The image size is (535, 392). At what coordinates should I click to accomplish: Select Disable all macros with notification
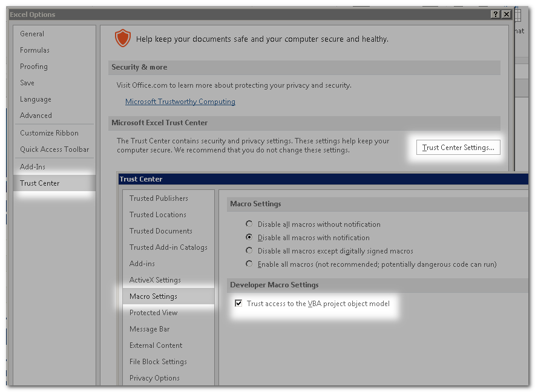pos(249,238)
